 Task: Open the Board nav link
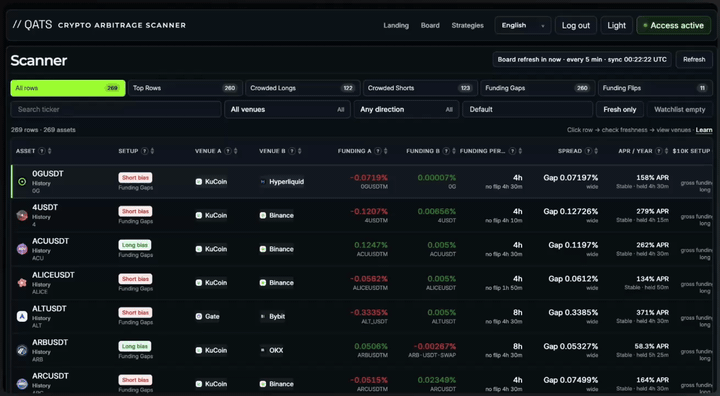pos(430,25)
